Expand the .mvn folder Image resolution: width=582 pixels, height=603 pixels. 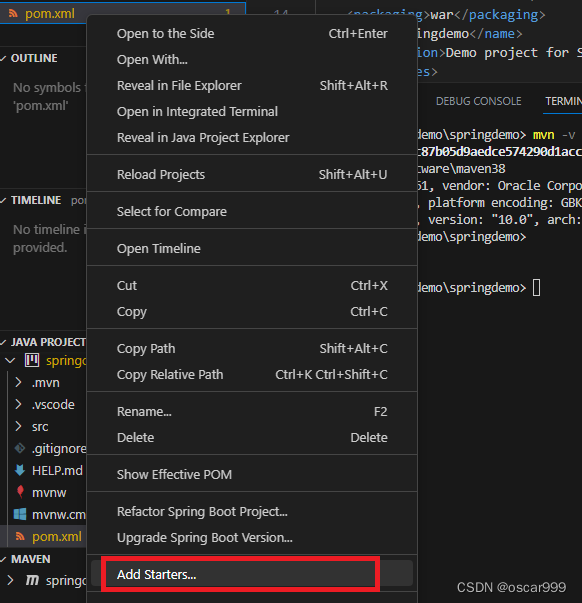point(18,383)
